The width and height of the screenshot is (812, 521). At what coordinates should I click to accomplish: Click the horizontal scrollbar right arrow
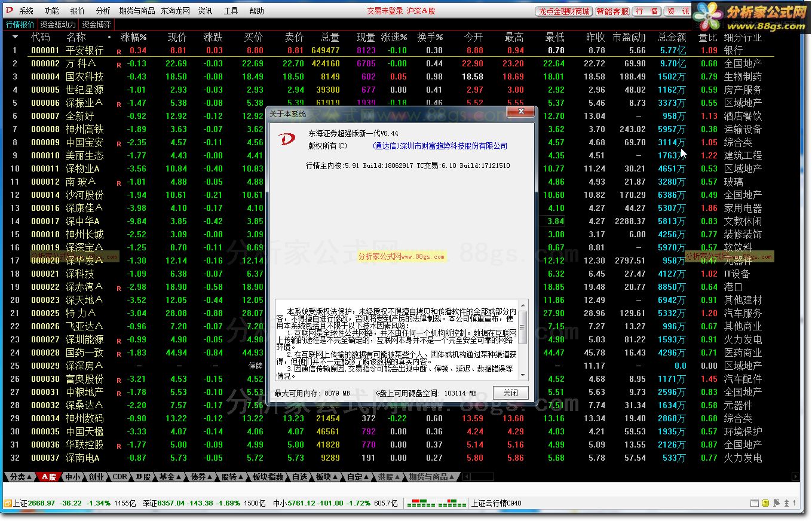(796, 477)
